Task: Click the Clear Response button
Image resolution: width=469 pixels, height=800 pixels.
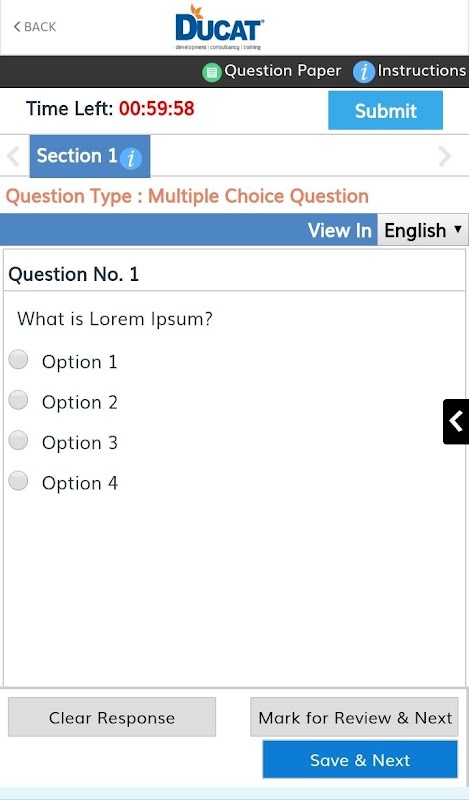Action: click(112, 717)
